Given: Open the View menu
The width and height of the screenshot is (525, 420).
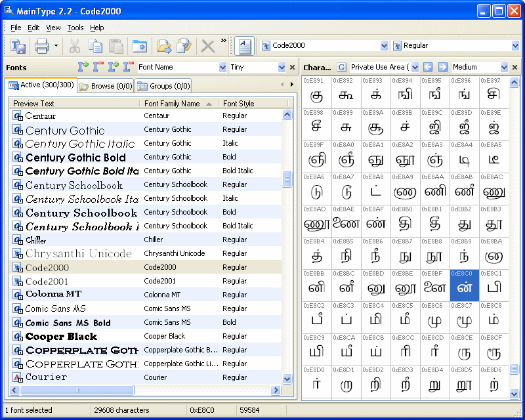Looking at the screenshot, I should point(53,28).
